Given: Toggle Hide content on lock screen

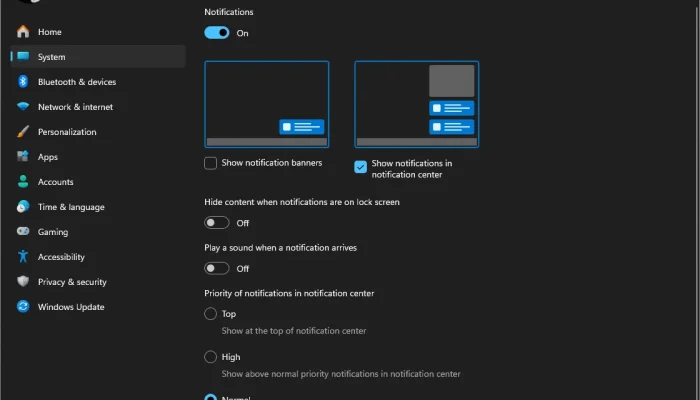Looking at the screenshot, I should pyautogui.click(x=217, y=223).
